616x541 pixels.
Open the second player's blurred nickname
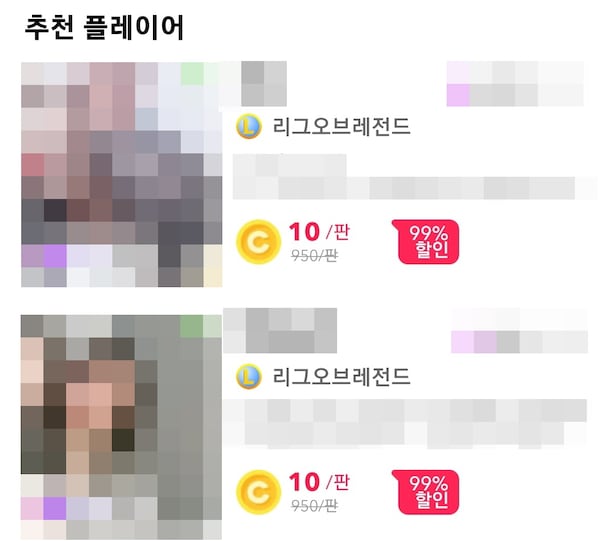pyautogui.click(x=280, y=330)
